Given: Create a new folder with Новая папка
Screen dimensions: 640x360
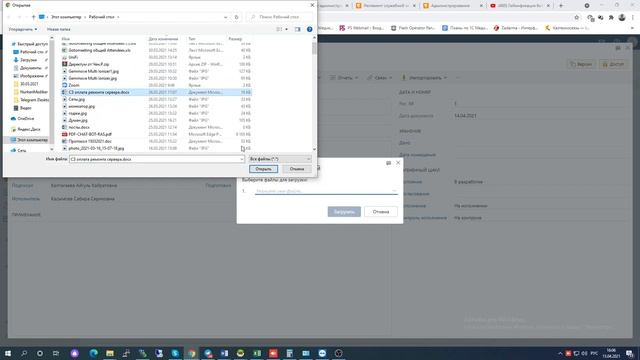Looking at the screenshot, I should pyautogui.click(x=58, y=29).
